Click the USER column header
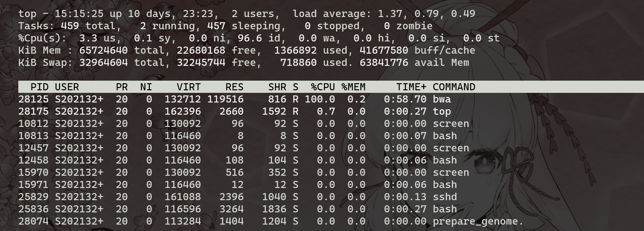 [x=67, y=87]
